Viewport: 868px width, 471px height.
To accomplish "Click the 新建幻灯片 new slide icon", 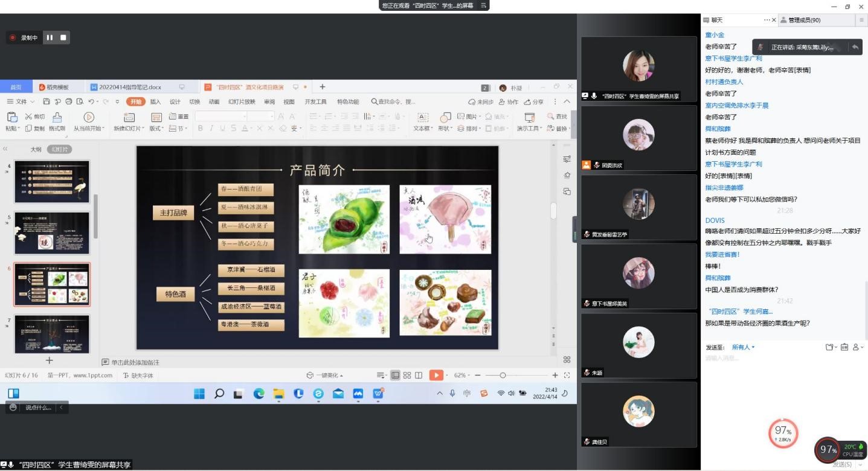I will pos(129,117).
